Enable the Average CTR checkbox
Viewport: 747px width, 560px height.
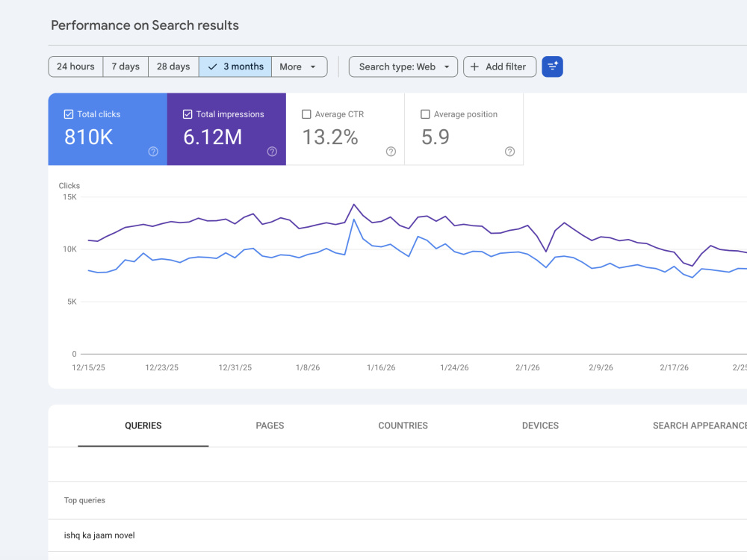[x=306, y=114]
